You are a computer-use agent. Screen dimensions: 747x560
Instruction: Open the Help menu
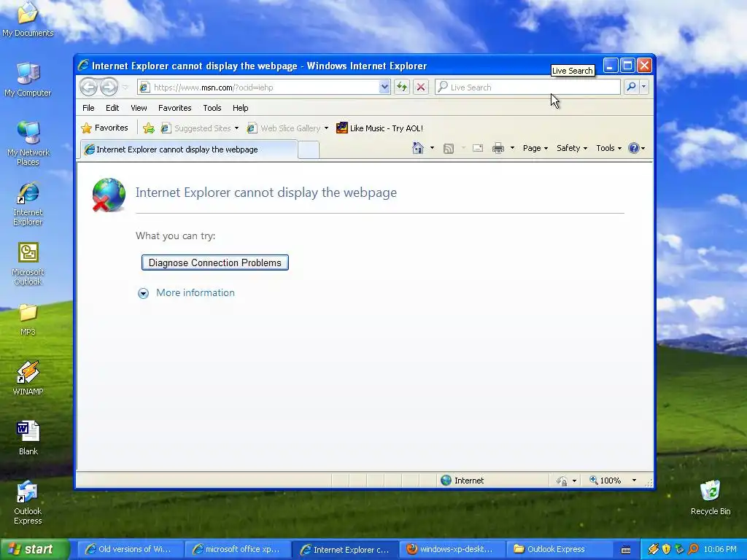point(241,108)
